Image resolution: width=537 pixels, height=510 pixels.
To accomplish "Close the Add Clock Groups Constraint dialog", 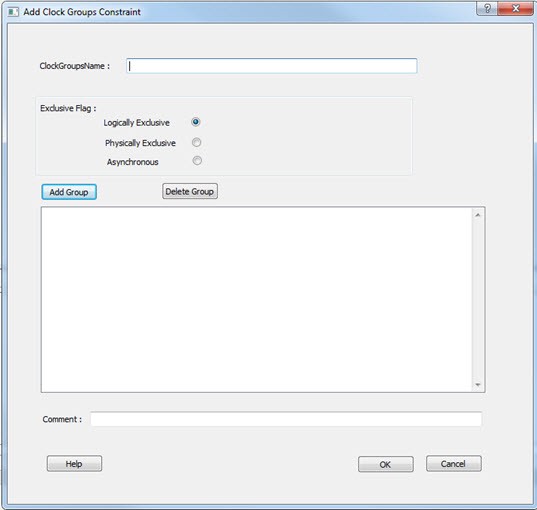I will [515, 8].
